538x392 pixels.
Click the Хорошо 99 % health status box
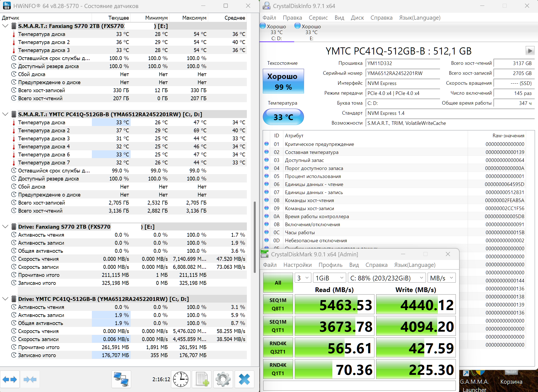[283, 81]
